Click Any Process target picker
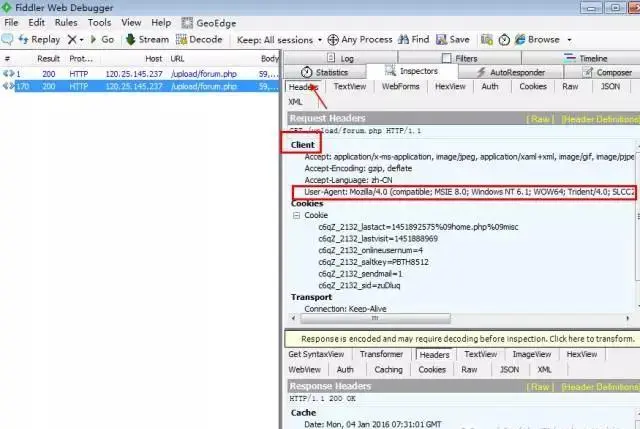The height and width of the screenshot is (429, 640). coord(360,40)
